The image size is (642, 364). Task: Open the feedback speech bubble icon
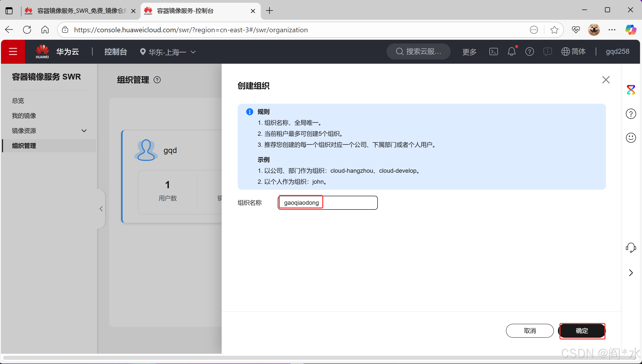coord(547,51)
